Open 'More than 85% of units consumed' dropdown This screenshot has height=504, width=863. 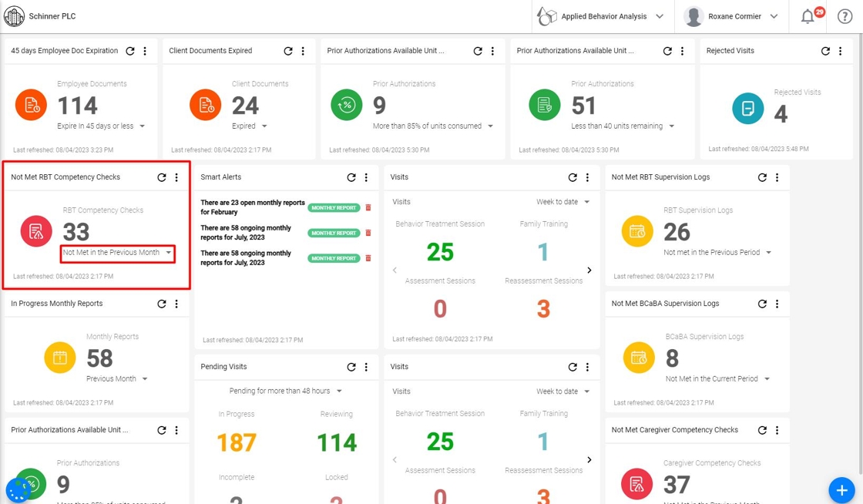433,126
